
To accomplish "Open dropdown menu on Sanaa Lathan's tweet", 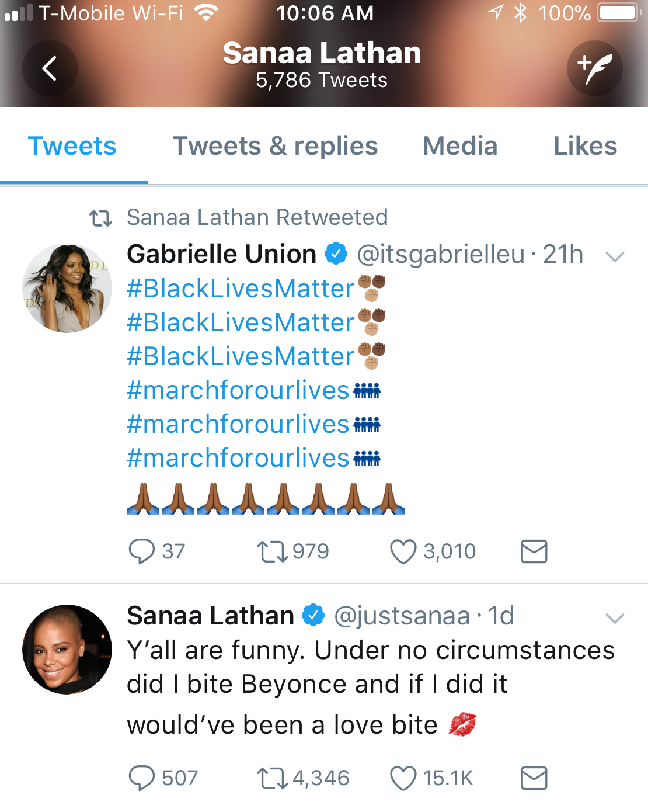I will tap(615, 617).
